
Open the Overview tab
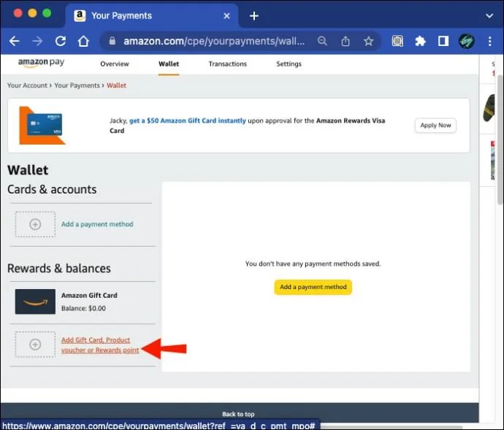(115, 64)
